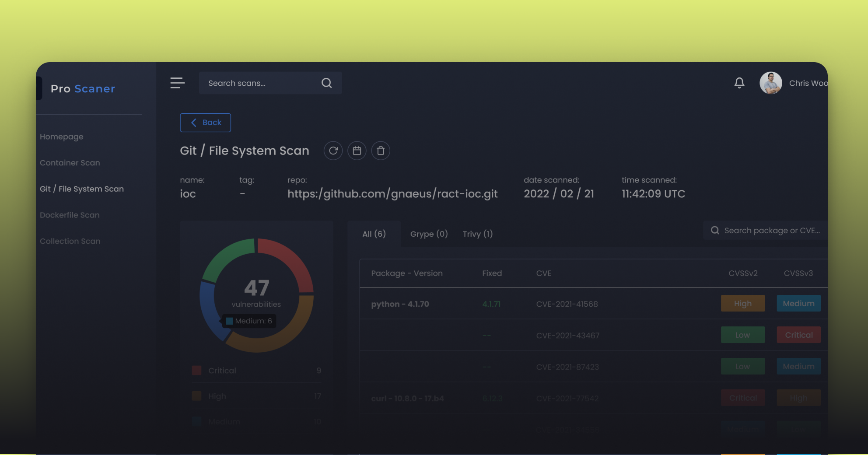
Task: Switch to the All (6) tab
Action: [374, 234]
